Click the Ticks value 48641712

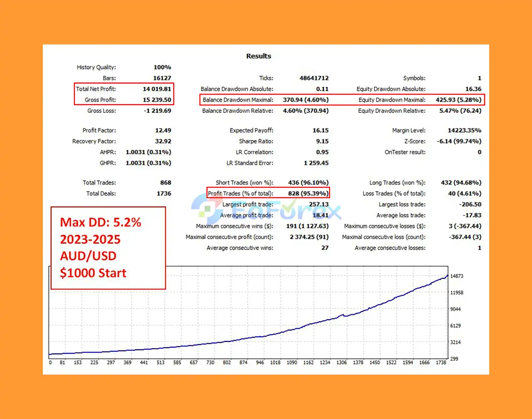(314, 78)
